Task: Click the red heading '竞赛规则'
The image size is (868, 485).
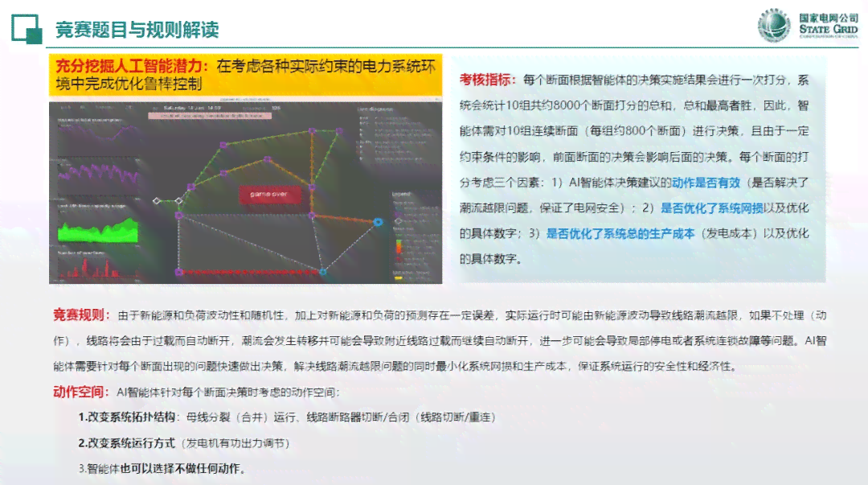Action: click(78, 314)
